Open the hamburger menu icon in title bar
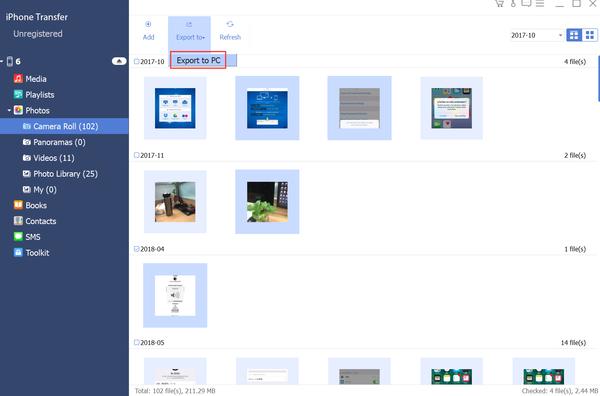Screen dimensions: 600x396 [x=540, y=3]
